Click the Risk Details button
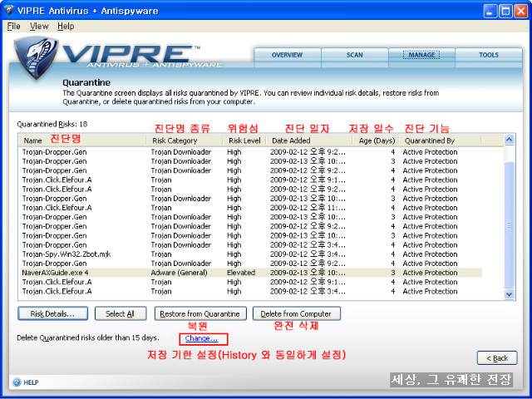This screenshot has width=532, height=399. pos(52,313)
